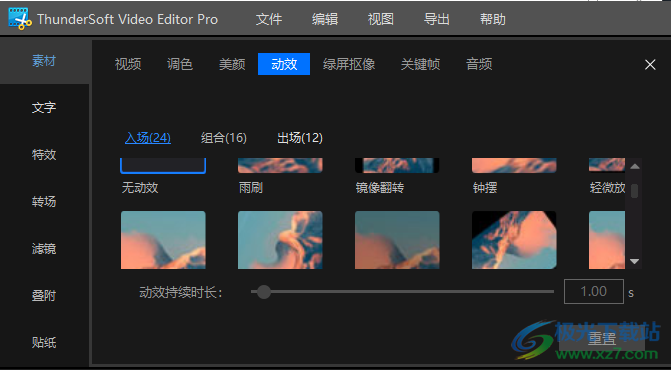The image size is (671, 370).
Task: Open the 导出 menu
Action: tap(436, 19)
